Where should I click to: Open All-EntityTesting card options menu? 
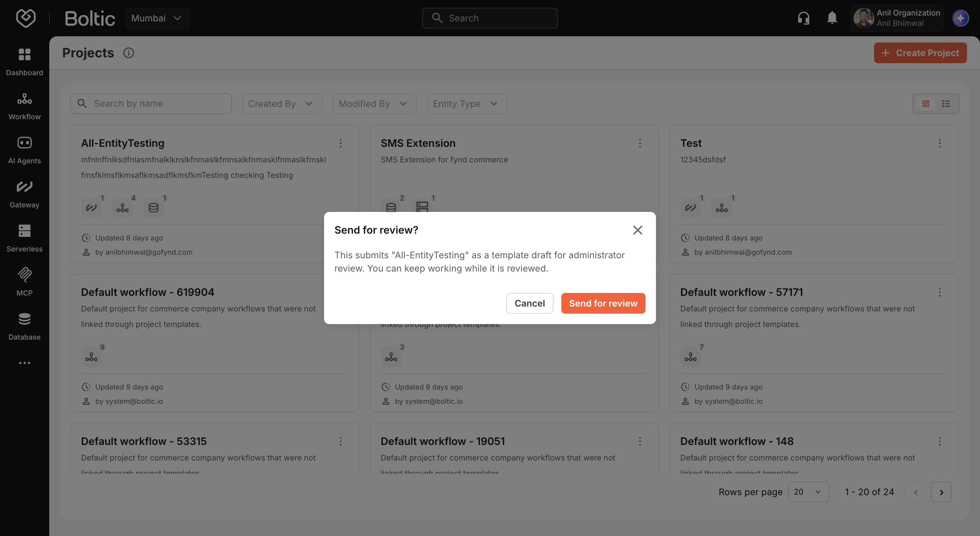[x=341, y=143]
